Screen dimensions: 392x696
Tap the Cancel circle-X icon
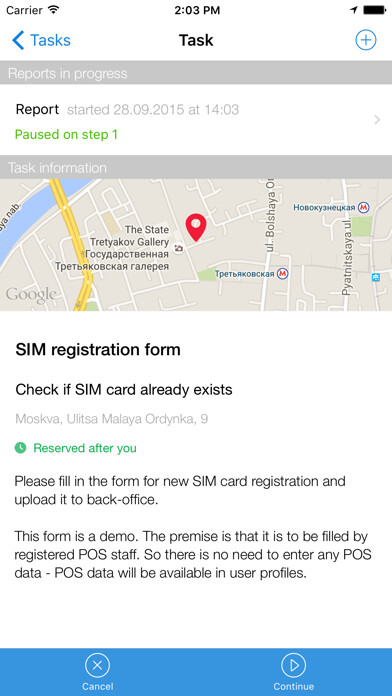pyautogui.click(x=97, y=664)
